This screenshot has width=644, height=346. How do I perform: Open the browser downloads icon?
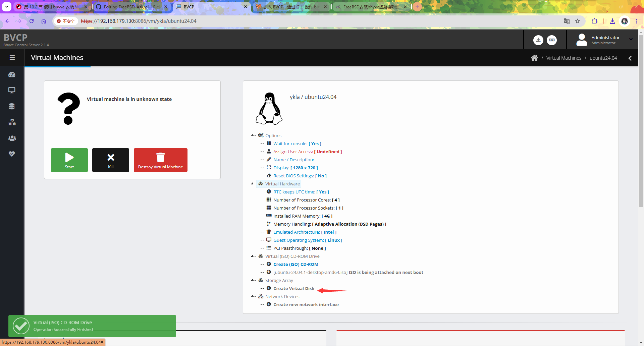click(612, 21)
